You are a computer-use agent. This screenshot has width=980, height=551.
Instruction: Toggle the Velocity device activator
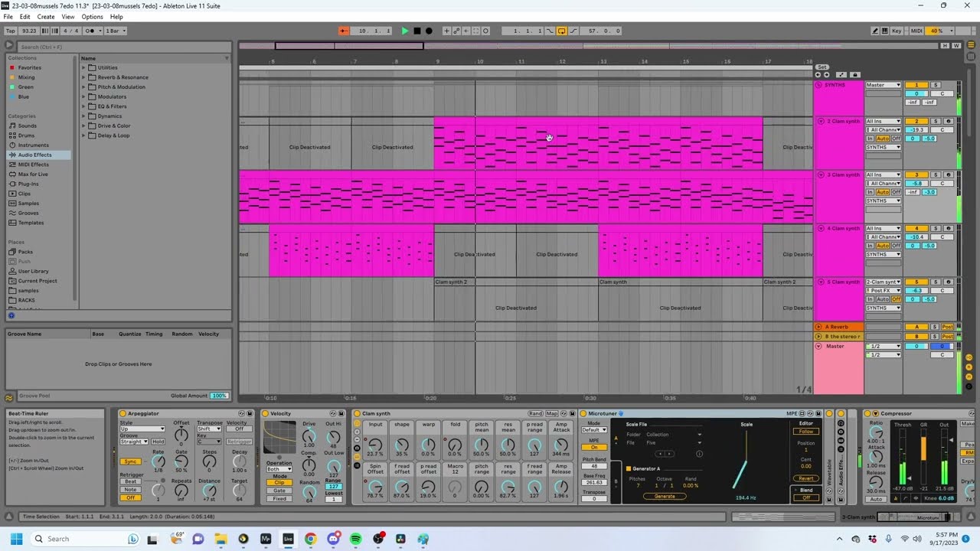pos(266,413)
